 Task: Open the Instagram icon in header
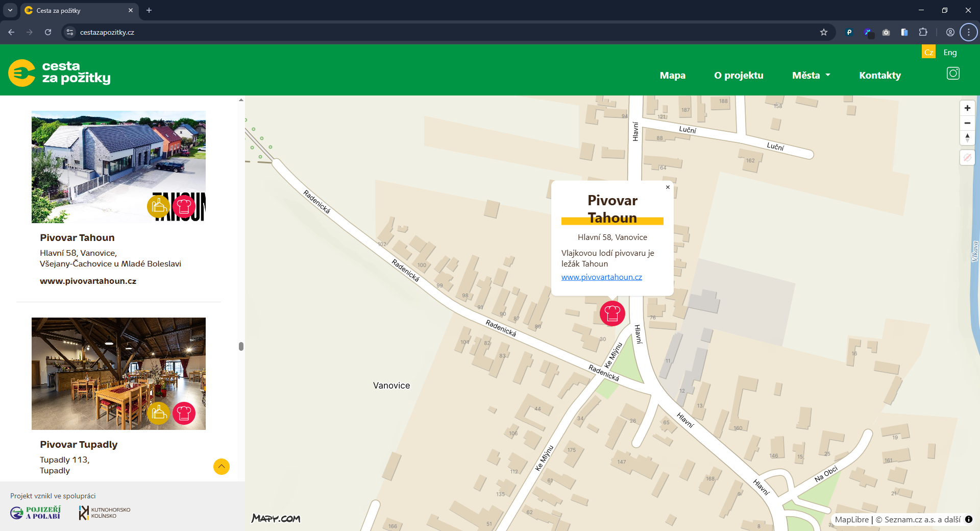(953, 74)
